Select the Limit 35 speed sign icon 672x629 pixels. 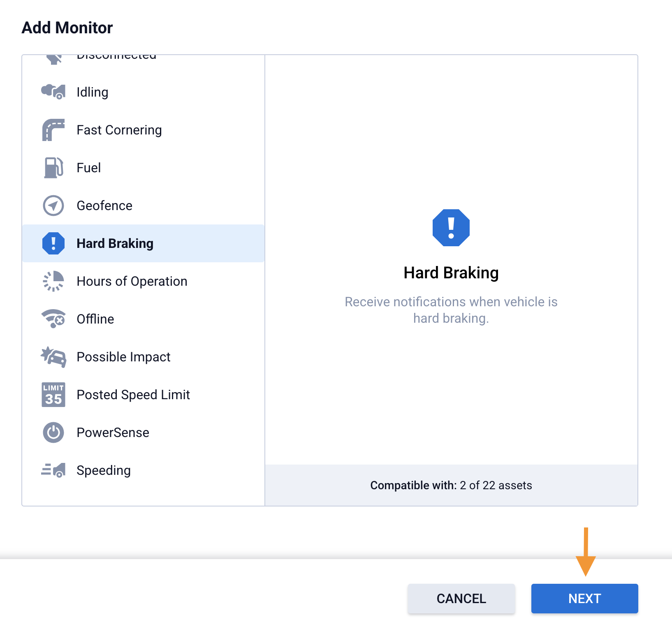pyautogui.click(x=53, y=395)
